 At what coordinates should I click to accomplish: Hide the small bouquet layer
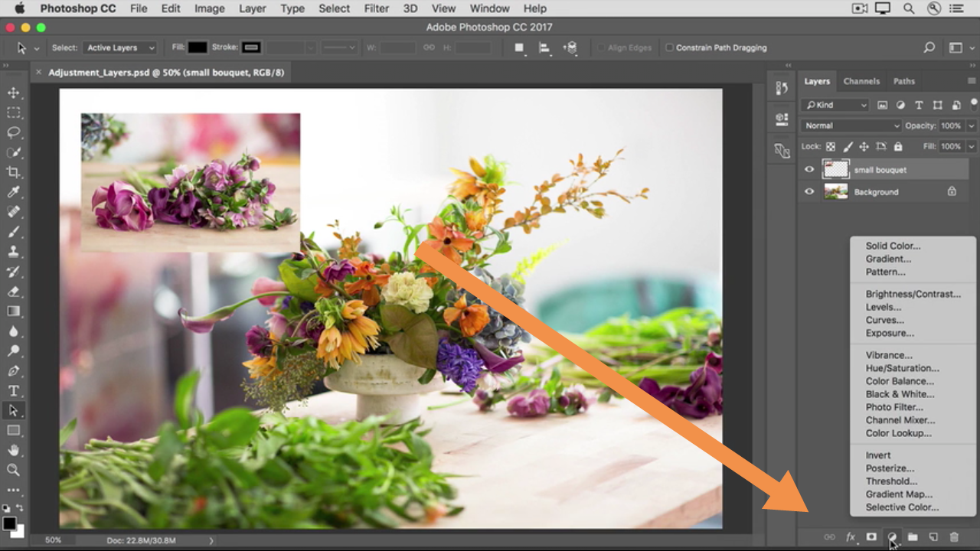(x=809, y=170)
